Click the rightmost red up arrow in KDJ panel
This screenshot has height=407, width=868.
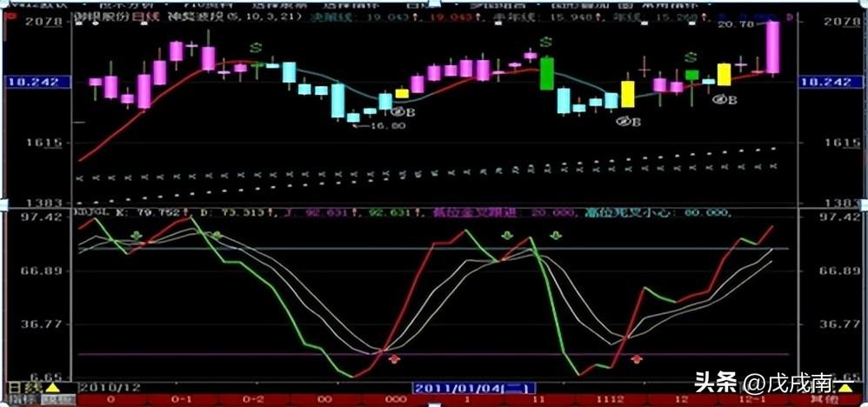637,357
